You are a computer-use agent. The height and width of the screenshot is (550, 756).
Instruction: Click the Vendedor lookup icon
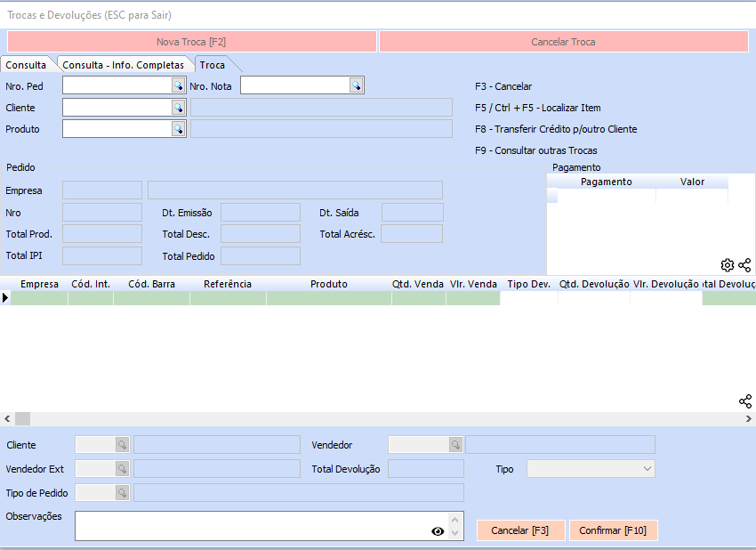click(455, 445)
